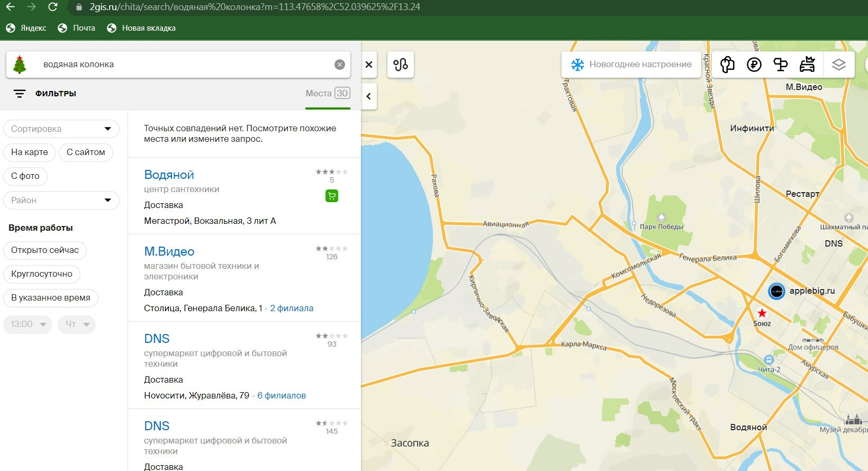
Task: Open the Чт day dropdown
Action: click(x=77, y=324)
